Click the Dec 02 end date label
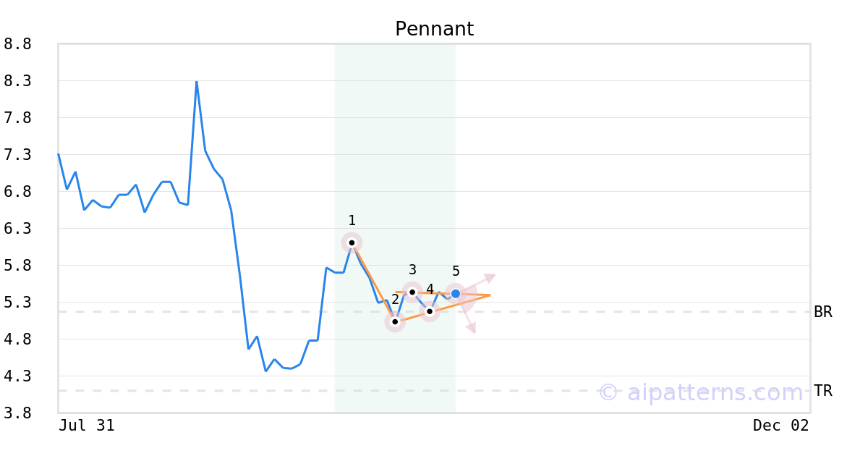The image size is (868, 456). [780, 426]
